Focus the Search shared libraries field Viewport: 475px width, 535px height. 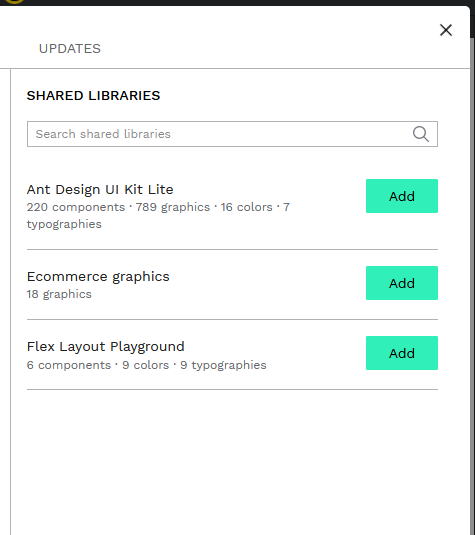click(x=232, y=134)
